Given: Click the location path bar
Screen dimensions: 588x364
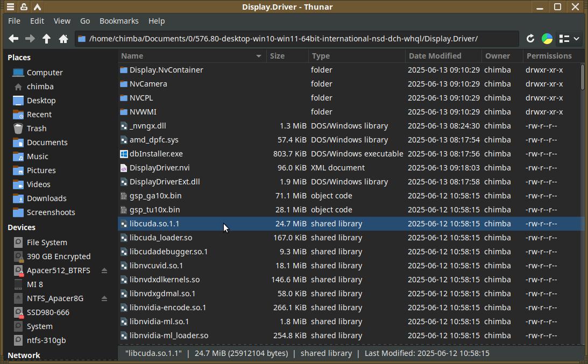Looking at the screenshot, I should (x=296, y=39).
